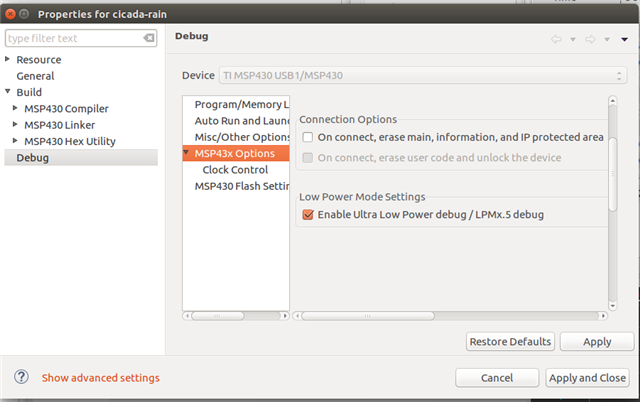Click the Apply and Close button
The image size is (640, 402).
pos(588,378)
